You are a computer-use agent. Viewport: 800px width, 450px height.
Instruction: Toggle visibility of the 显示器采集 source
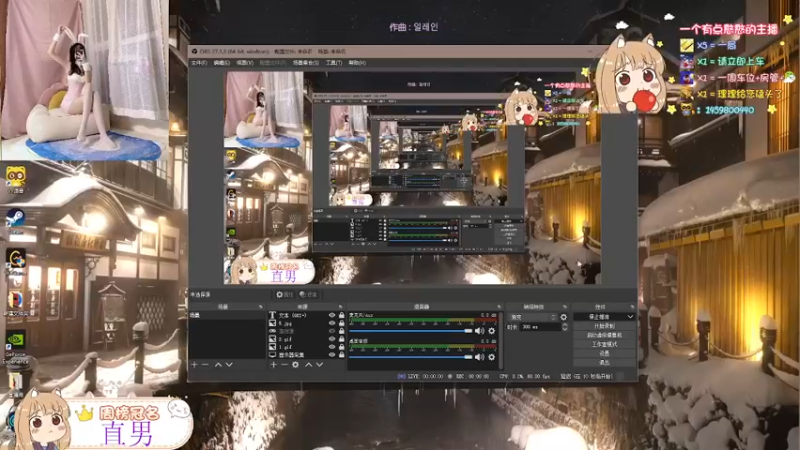tap(332, 355)
